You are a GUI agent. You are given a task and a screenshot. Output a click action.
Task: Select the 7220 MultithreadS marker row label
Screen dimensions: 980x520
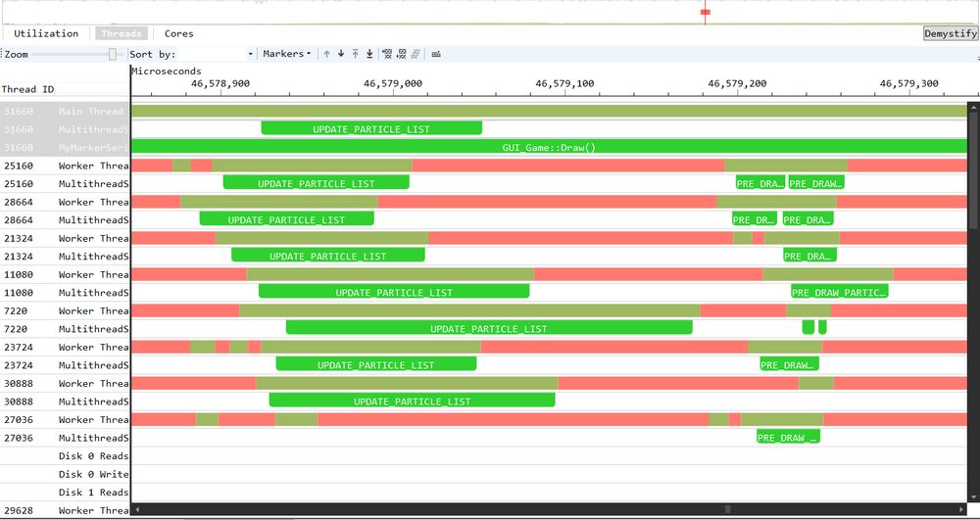(65, 328)
